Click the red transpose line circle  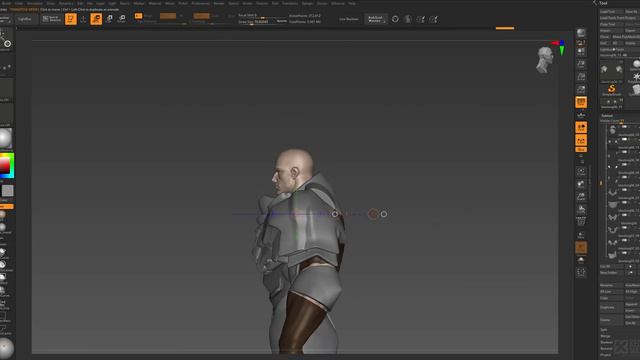click(373, 214)
